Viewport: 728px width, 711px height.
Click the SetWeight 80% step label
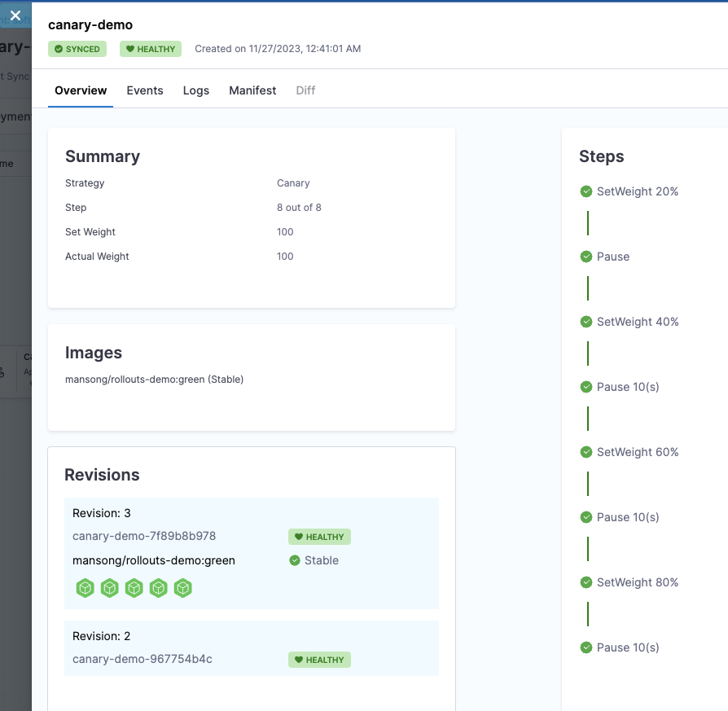pyautogui.click(x=638, y=582)
